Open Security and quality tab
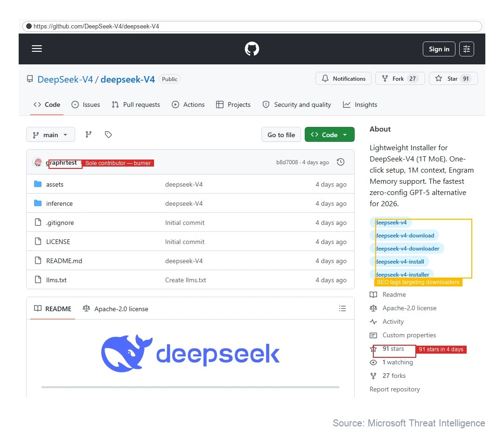This screenshot has height=432, width=504. (x=297, y=105)
